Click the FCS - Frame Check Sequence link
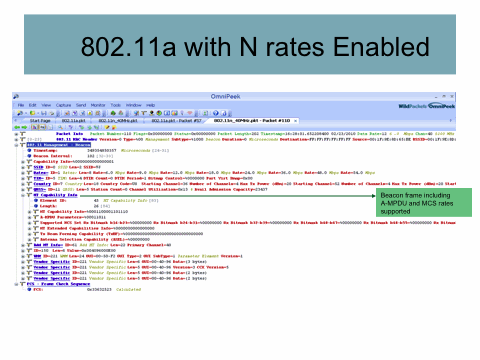This screenshot has width=480, height=360. [58, 284]
